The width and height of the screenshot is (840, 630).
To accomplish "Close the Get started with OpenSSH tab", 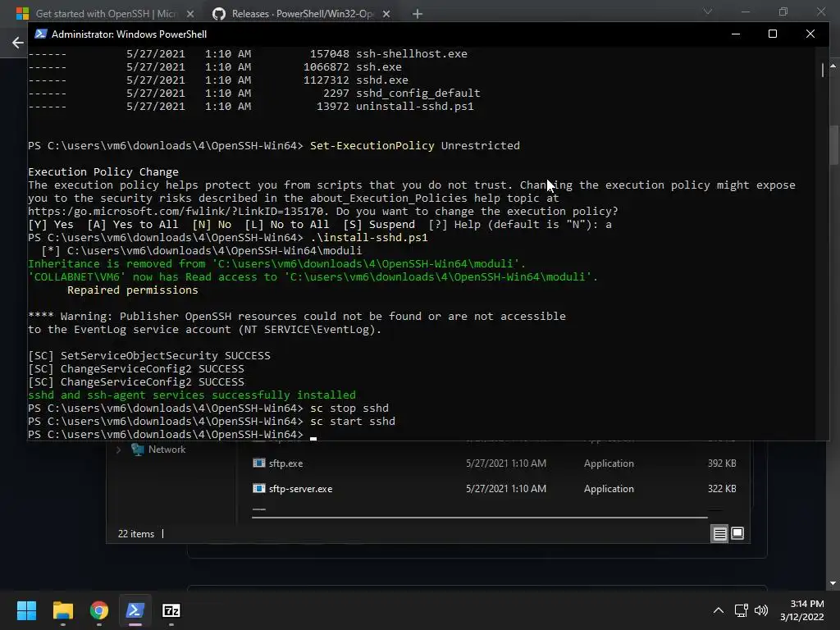I will click(190, 14).
